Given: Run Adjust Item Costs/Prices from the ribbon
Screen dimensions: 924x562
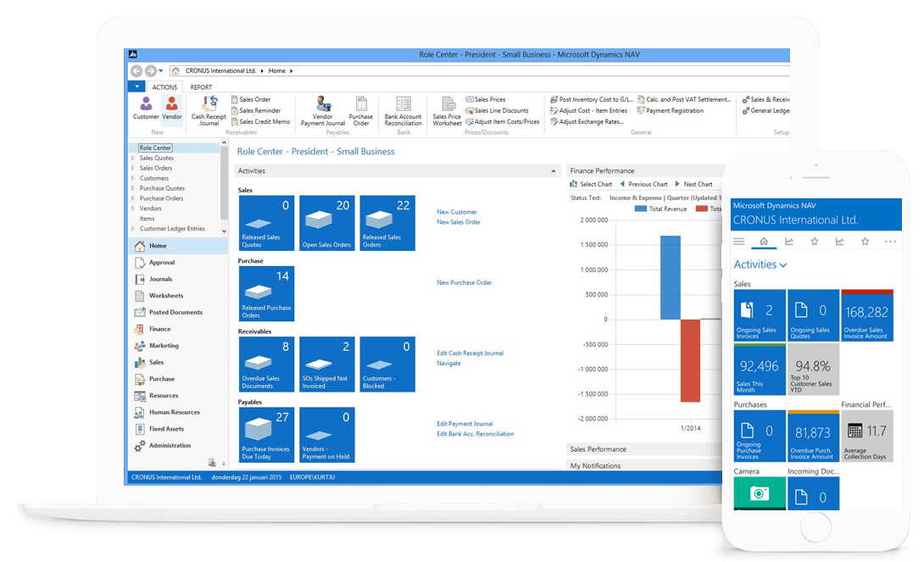Looking at the screenshot, I should click(x=503, y=122).
